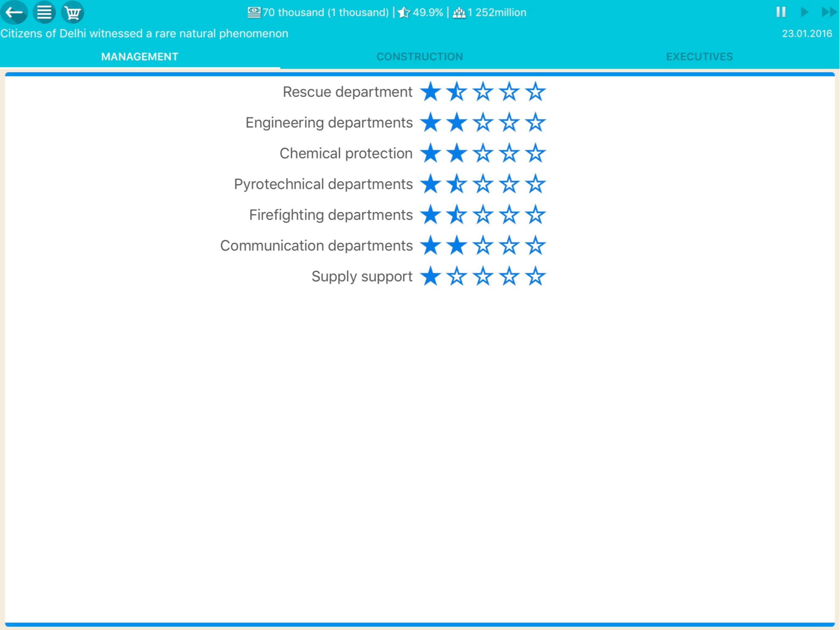This screenshot has width=840, height=630.
Task: Click second star of Rescue department
Action: tap(457, 92)
